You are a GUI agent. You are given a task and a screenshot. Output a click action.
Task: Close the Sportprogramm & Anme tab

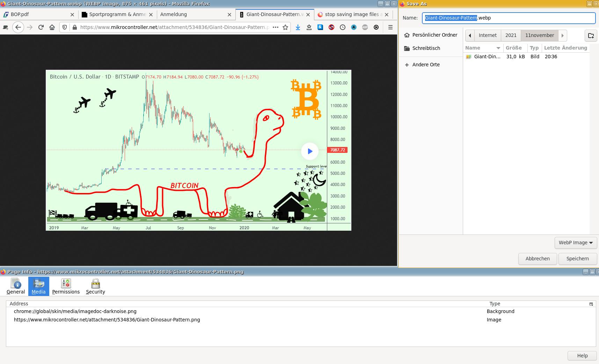(x=151, y=15)
